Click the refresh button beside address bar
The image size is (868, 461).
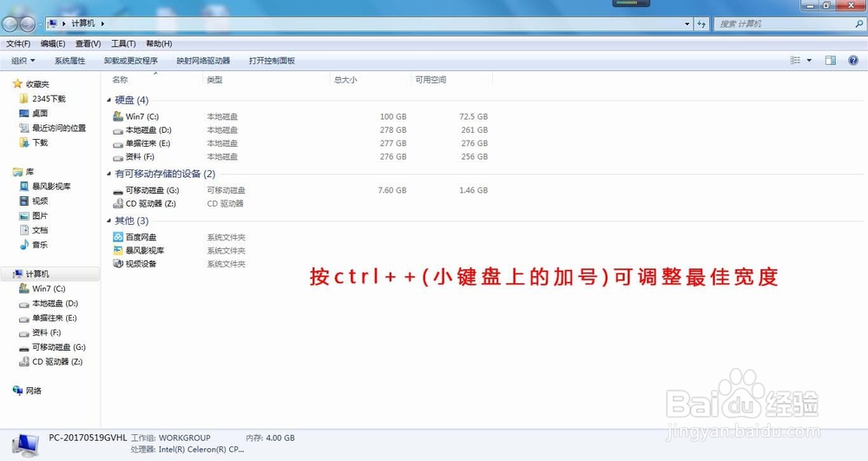(701, 23)
